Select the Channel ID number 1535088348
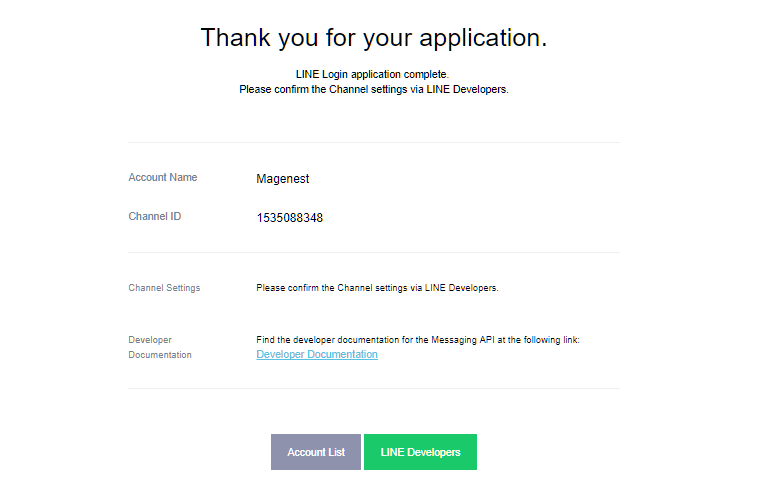This screenshot has width=782, height=486. tap(290, 218)
